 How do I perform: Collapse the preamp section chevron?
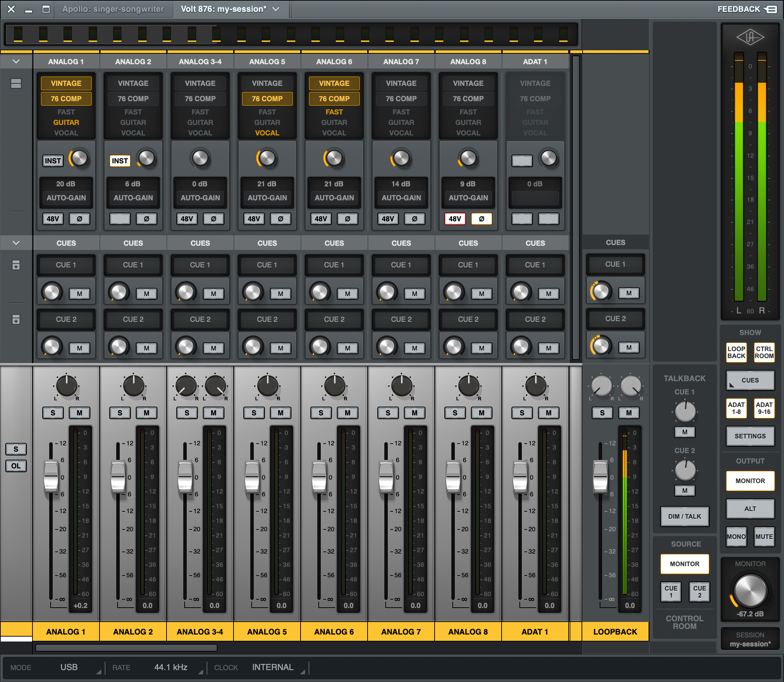pyautogui.click(x=16, y=61)
